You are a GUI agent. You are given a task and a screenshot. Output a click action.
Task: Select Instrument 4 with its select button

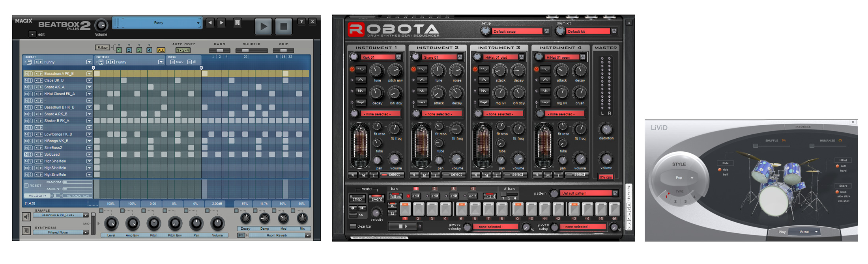point(577,175)
